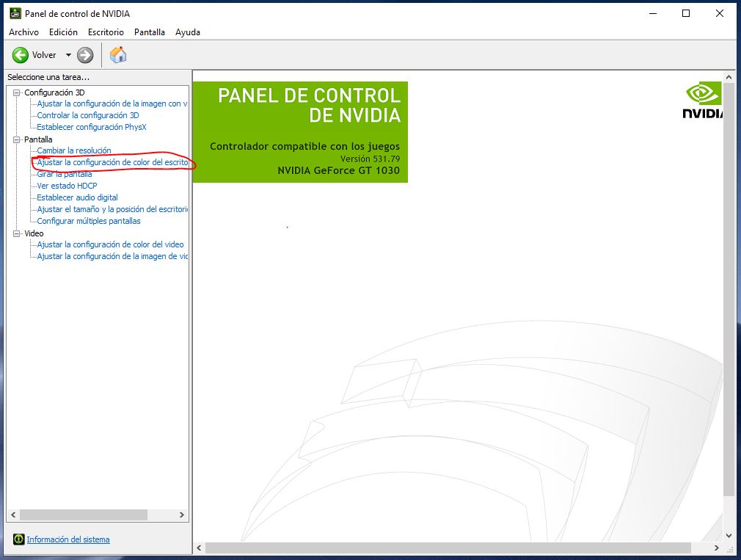Open the Home house icon

(118, 55)
